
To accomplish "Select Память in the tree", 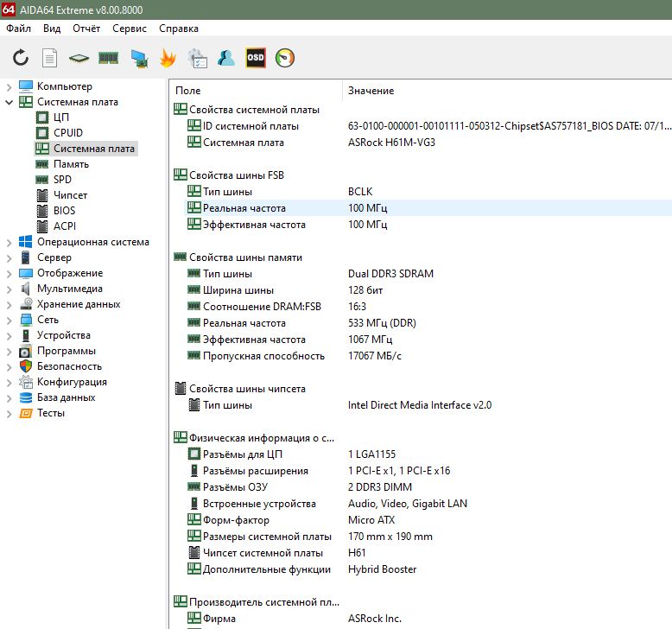I will pos(71,164).
